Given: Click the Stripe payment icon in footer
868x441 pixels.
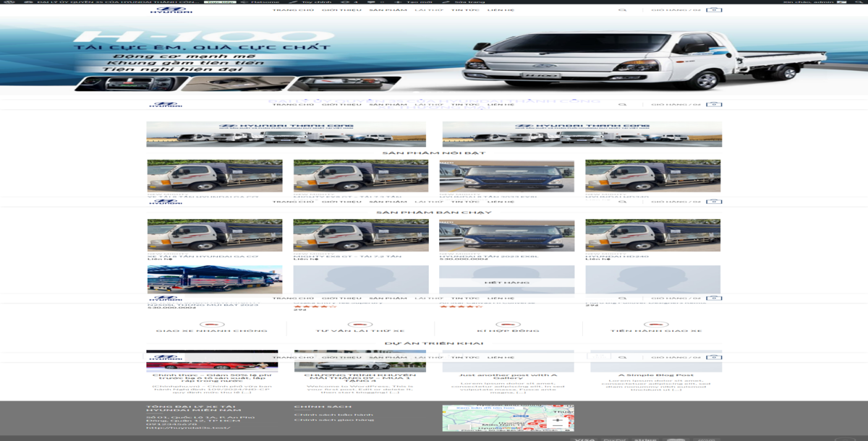Looking at the screenshot, I should click(x=645, y=439).
